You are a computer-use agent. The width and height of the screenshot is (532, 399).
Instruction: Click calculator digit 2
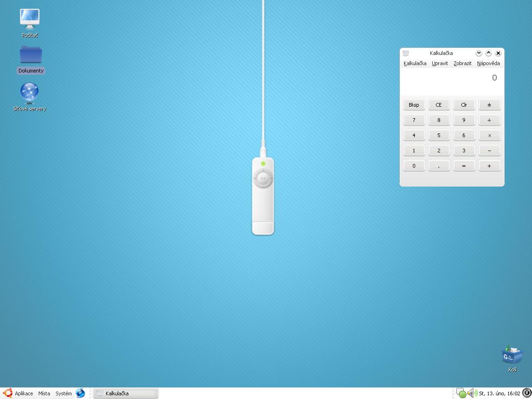439,150
